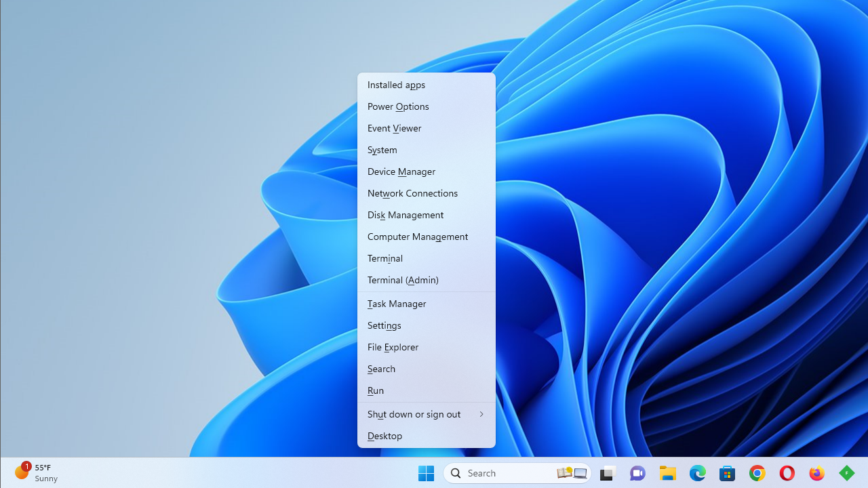Image resolution: width=868 pixels, height=488 pixels.
Task: Click the green diamond taskbar icon
Action: 846,473
